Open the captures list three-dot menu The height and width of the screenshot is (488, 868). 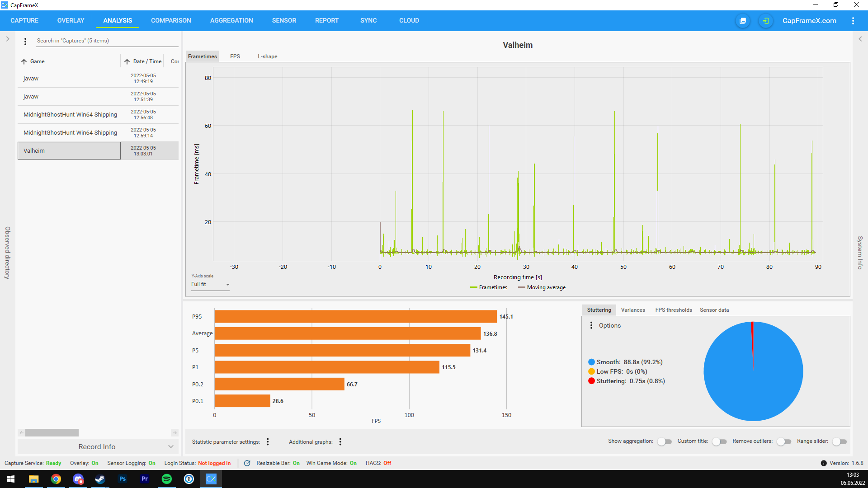tap(25, 41)
